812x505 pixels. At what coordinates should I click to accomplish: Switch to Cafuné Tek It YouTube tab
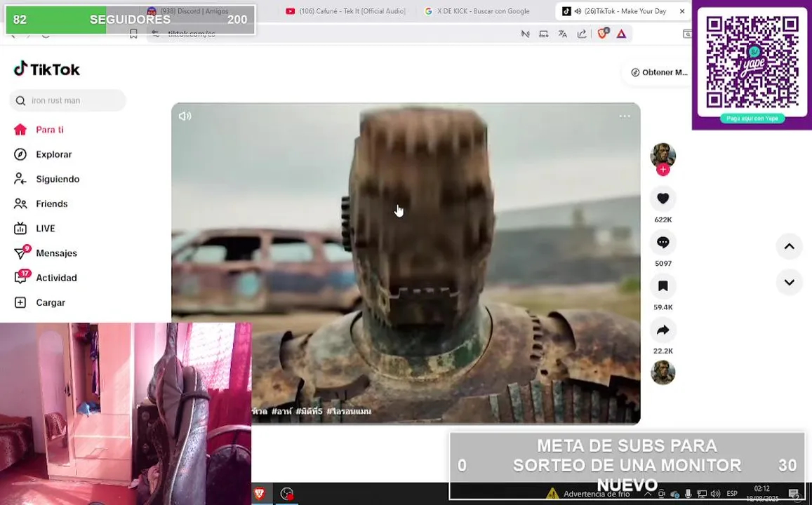tap(346, 11)
